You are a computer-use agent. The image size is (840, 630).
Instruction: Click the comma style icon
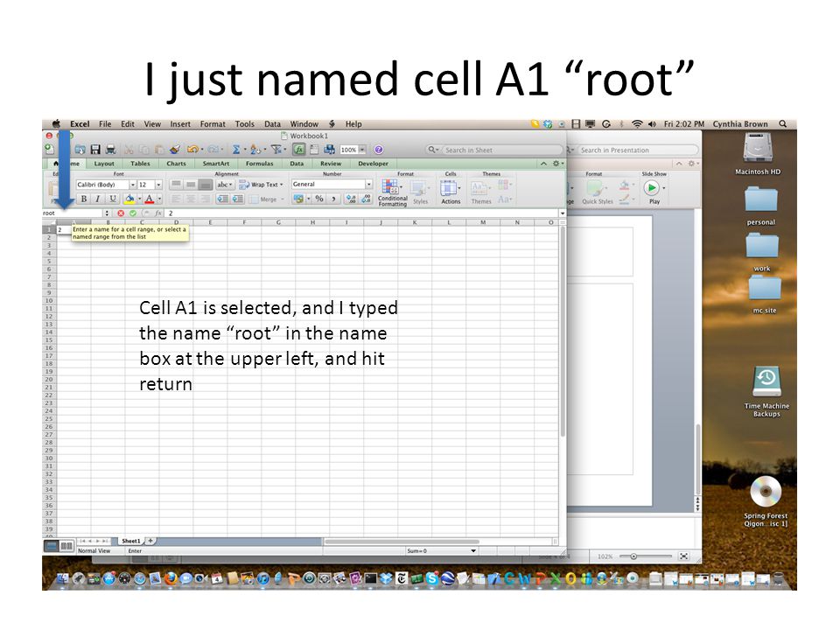tap(333, 199)
